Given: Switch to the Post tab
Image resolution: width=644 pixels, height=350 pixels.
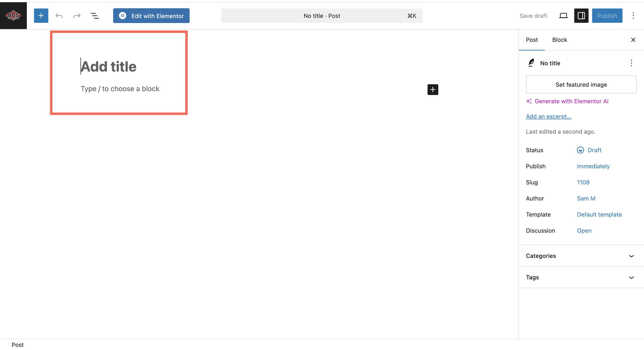Looking at the screenshot, I should [x=532, y=40].
